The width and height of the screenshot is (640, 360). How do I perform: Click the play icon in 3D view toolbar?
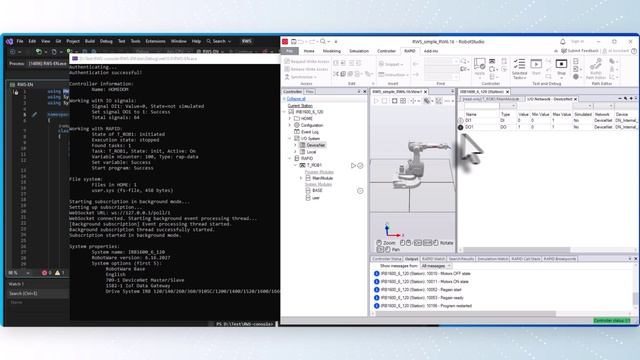(376, 100)
